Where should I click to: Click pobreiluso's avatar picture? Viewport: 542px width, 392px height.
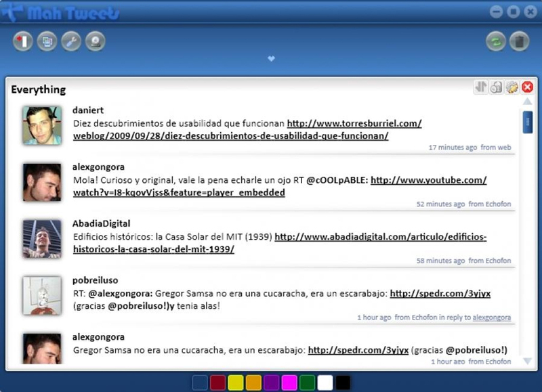[42, 296]
